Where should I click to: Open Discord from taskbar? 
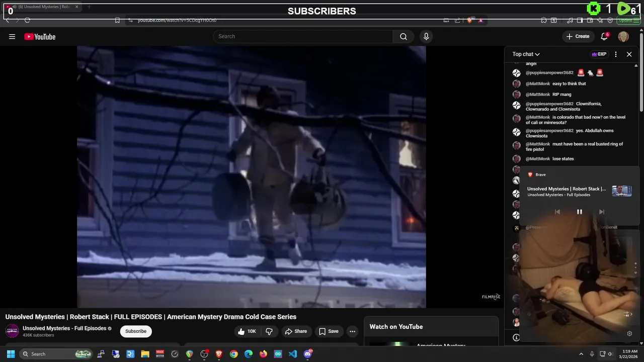(x=308, y=354)
